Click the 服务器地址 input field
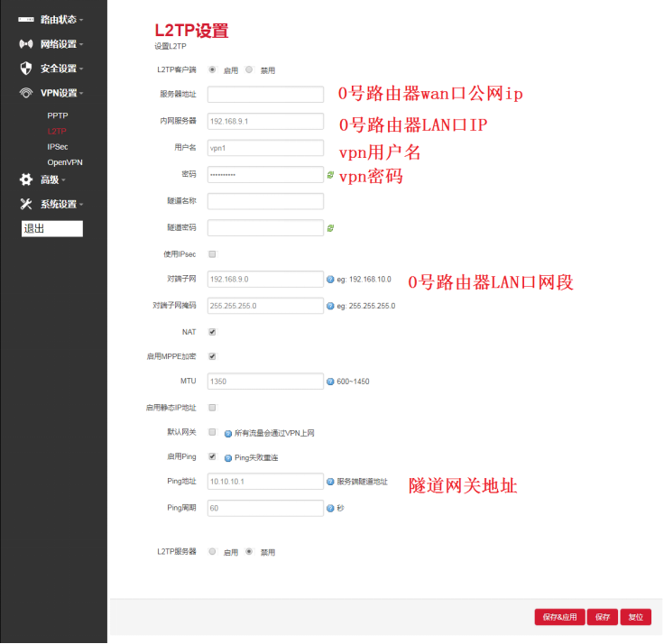The height and width of the screenshot is (644, 664). (265, 95)
